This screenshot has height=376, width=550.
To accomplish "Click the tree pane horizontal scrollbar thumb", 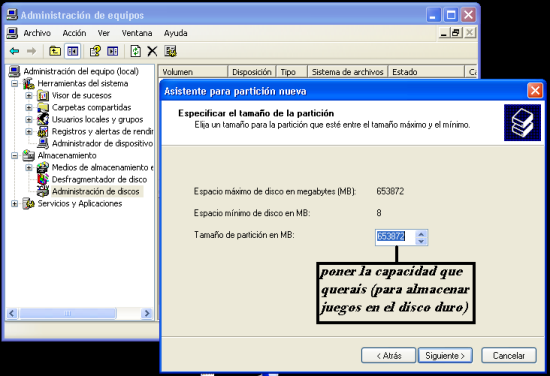I will [x=68, y=313].
